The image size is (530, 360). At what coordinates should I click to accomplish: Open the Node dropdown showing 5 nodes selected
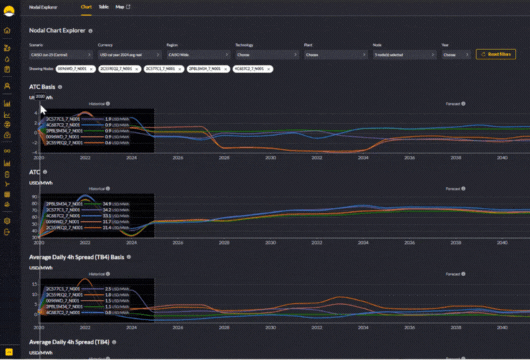pyautogui.click(x=405, y=54)
